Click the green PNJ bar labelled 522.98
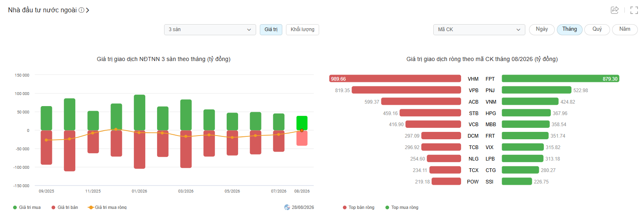The height and width of the screenshot is (222, 644). pos(536,90)
